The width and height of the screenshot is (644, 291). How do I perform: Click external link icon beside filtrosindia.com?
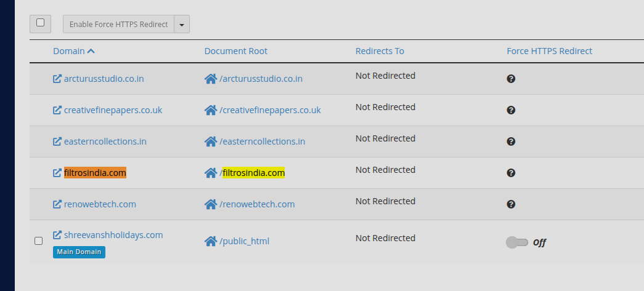click(x=57, y=173)
